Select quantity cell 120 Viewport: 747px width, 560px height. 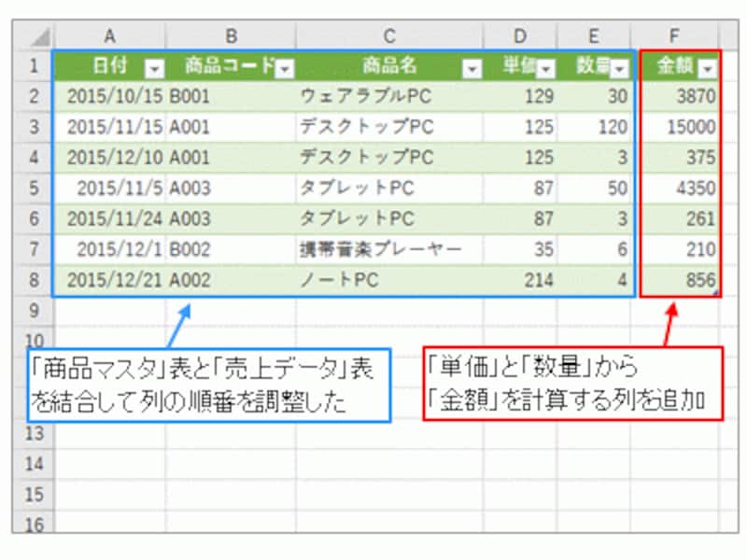594,127
